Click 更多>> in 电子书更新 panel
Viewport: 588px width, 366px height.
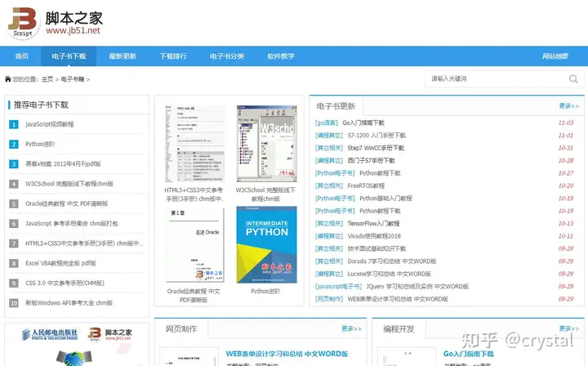569,106
